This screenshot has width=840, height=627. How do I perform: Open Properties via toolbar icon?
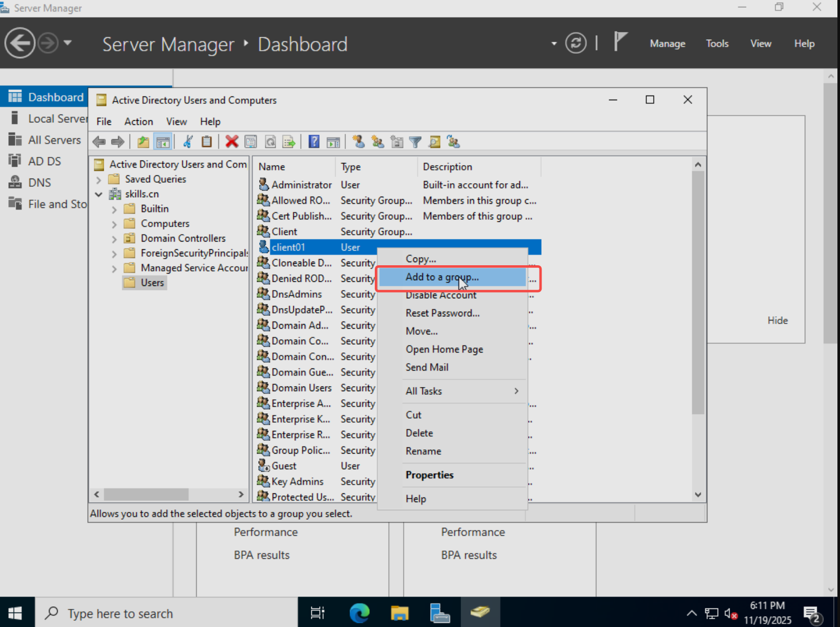[251, 141]
